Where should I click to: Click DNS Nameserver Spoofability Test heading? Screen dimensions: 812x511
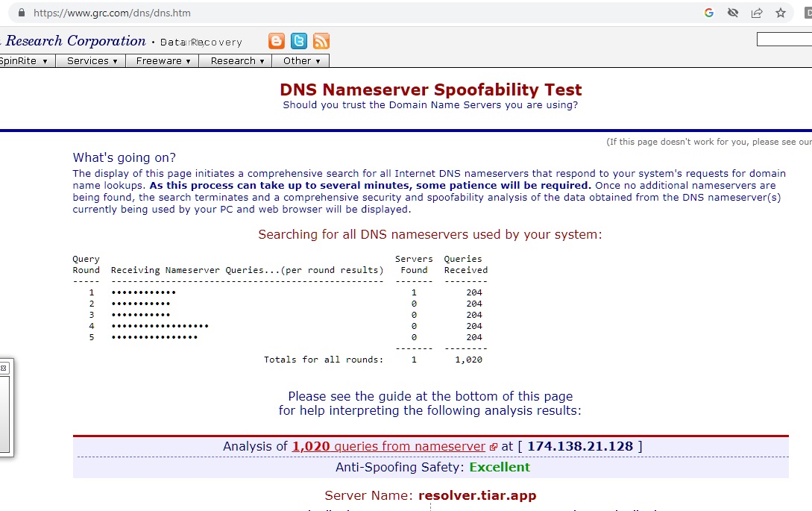431,90
